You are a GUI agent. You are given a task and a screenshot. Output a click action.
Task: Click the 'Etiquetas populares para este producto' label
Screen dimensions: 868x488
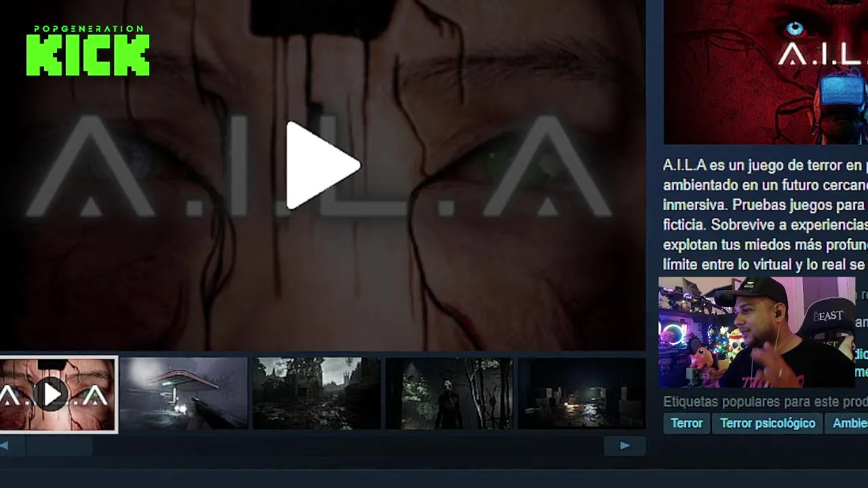click(x=765, y=402)
